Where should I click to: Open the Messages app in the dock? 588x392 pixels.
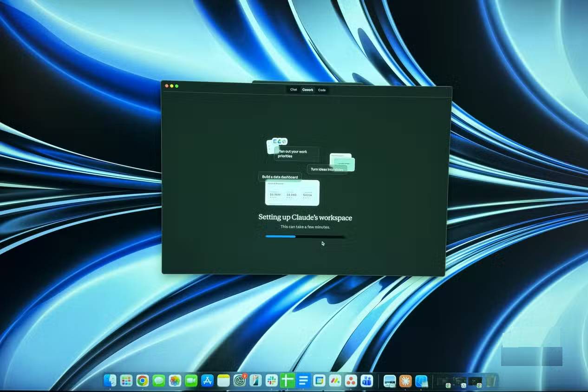(158, 381)
